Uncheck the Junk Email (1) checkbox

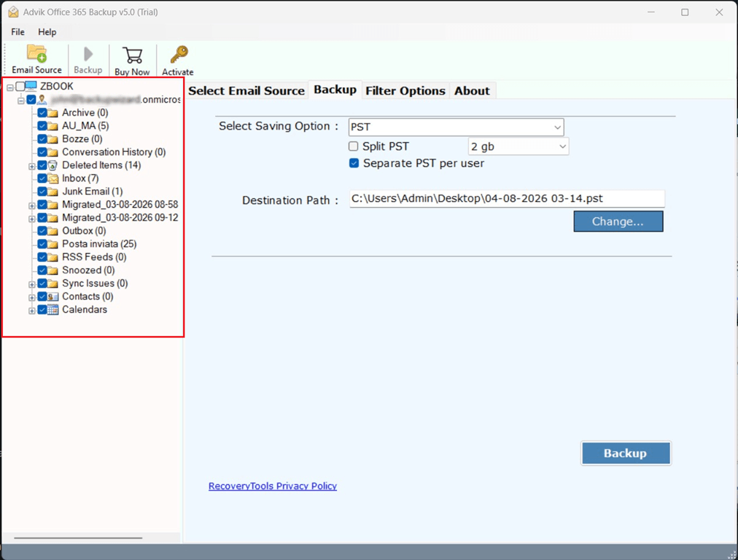pos(42,192)
